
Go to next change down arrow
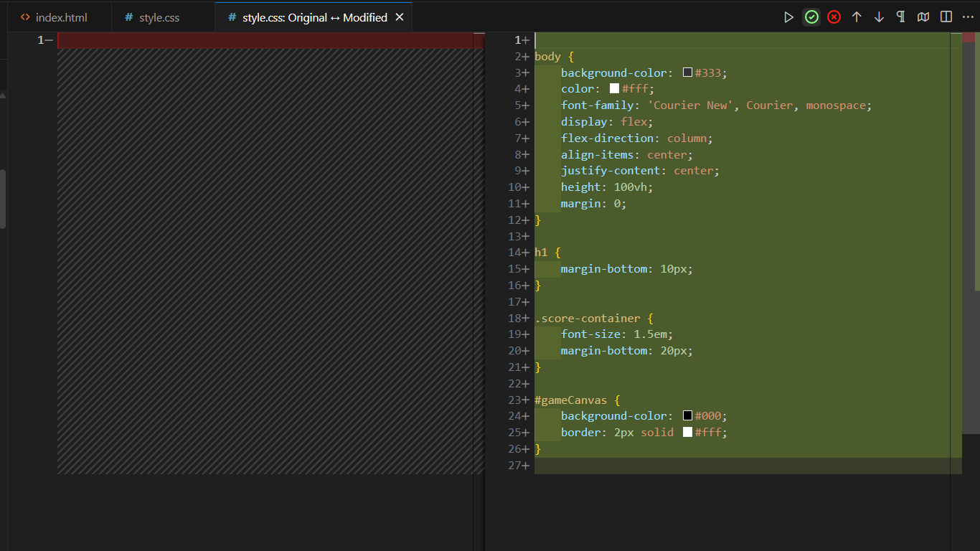point(879,17)
